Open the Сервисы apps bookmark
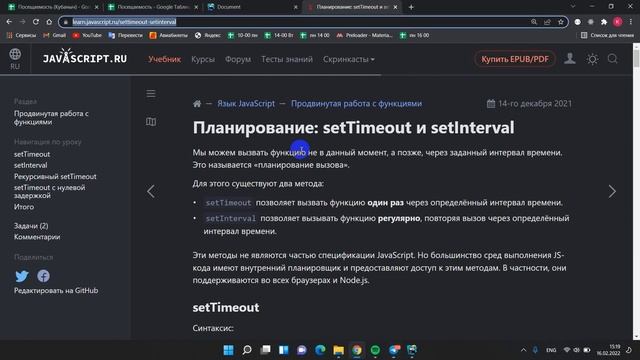This screenshot has width=640, height=360. 21,36
